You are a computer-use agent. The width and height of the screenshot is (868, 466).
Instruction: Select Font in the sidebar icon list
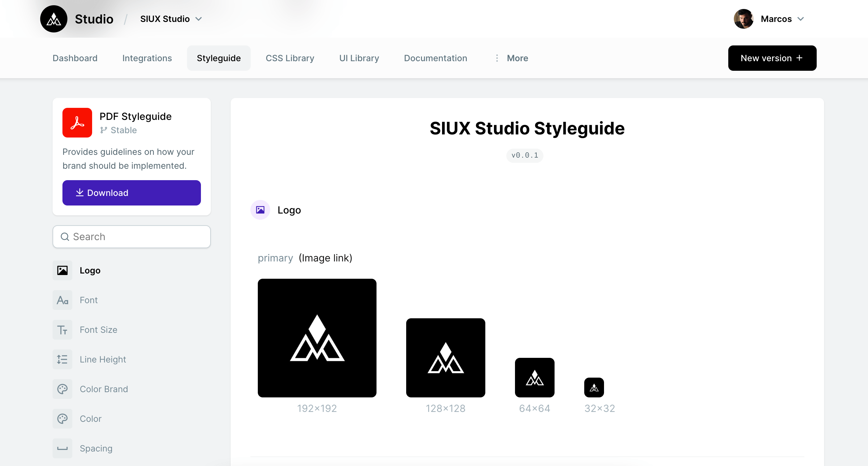pyautogui.click(x=62, y=300)
